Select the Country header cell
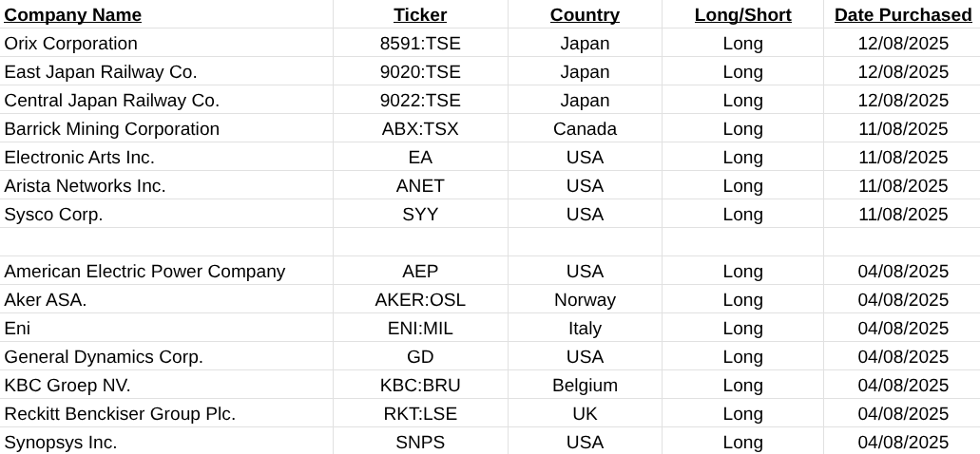 coord(585,15)
